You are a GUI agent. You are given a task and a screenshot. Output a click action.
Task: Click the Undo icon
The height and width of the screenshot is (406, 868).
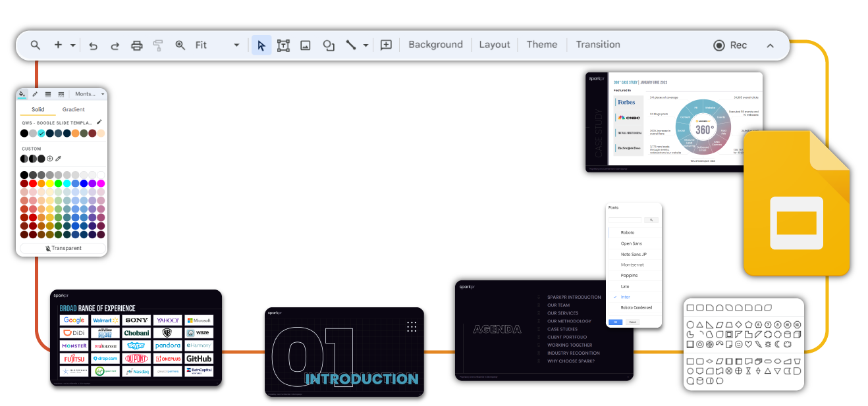coord(93,45)
